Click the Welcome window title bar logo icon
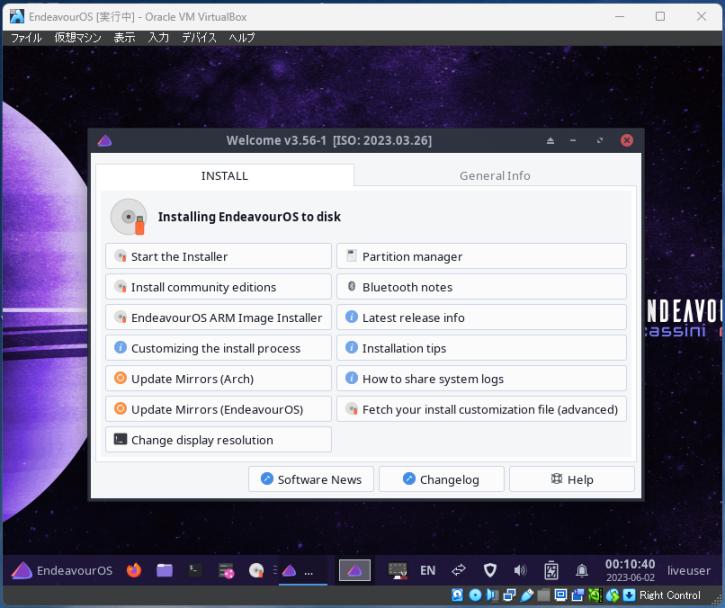The width and height of the screenshot is (725, 608). pos(104,141)
